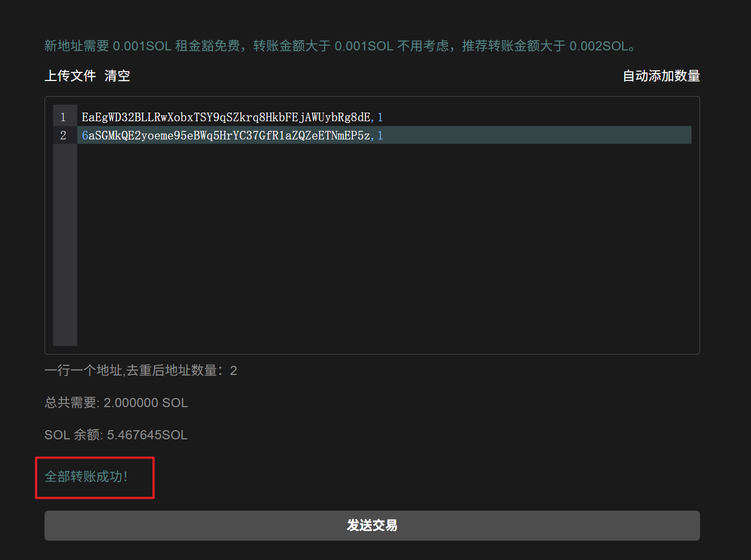Click the amount 1 ending line 1

click(380, 117)
